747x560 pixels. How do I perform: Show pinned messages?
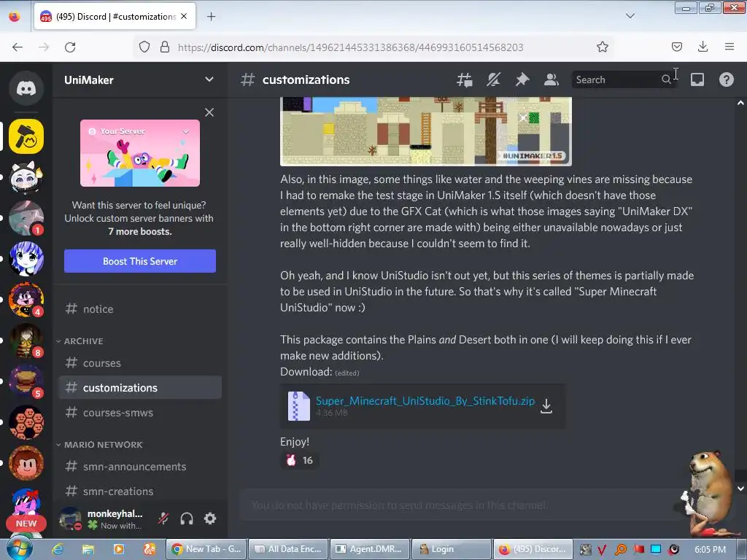point(522,79)
